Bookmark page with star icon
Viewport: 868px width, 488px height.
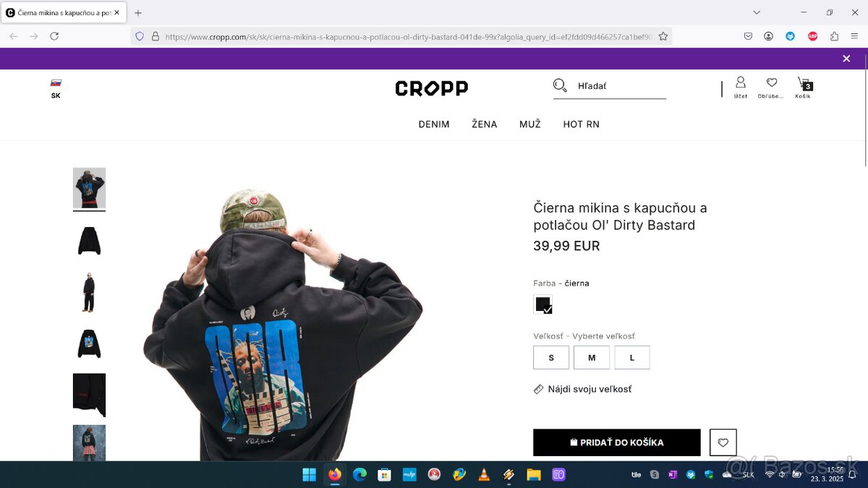(663, 36)
